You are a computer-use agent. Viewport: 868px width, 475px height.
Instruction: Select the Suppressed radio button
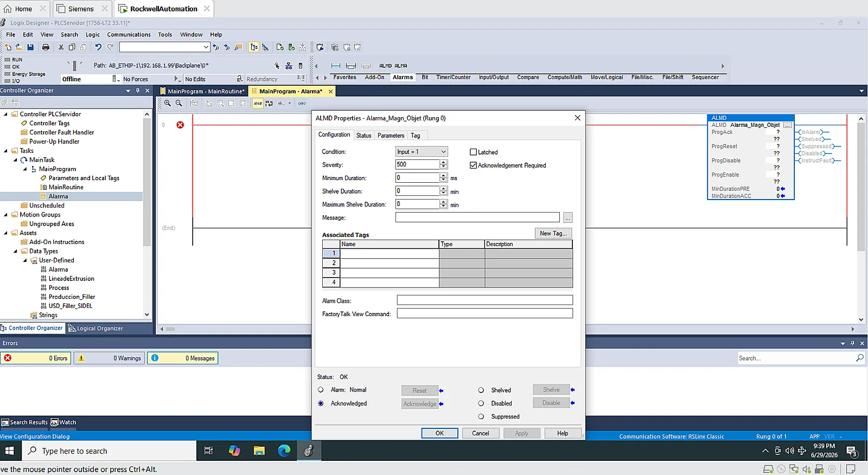[481, 416]
